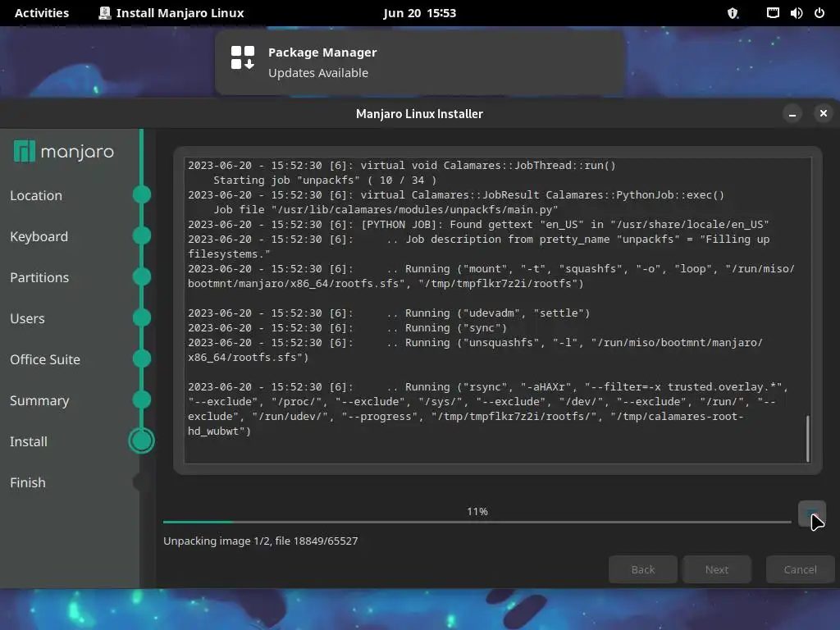Click the Cancel button
The height and width of the screenshot is (630, 840).
tap(801, 569)
